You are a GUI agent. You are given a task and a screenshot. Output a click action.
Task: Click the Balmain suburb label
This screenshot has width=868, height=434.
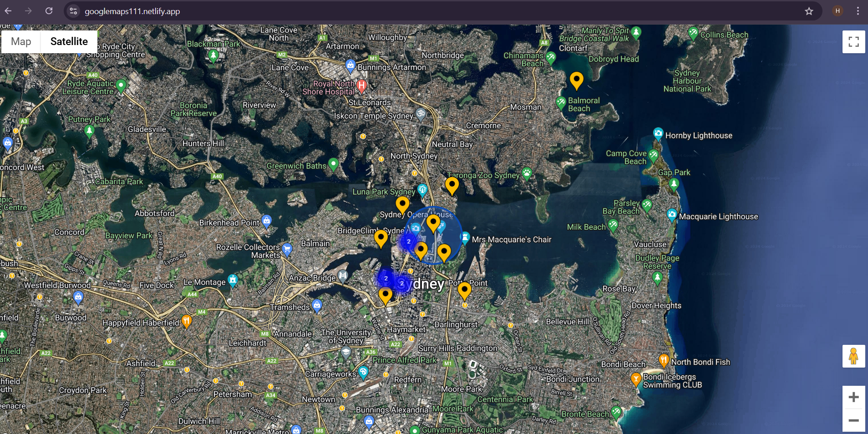[x=315, y=244]
